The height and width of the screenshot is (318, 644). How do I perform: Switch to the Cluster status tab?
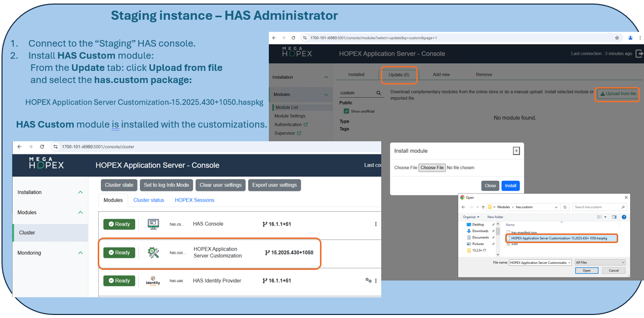(149, 200)
